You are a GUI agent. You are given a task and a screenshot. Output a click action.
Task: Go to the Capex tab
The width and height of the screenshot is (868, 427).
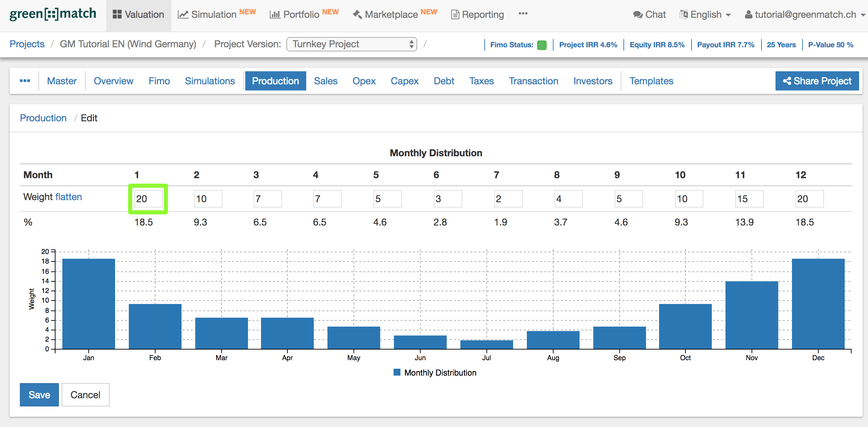(x=404, y=81)
